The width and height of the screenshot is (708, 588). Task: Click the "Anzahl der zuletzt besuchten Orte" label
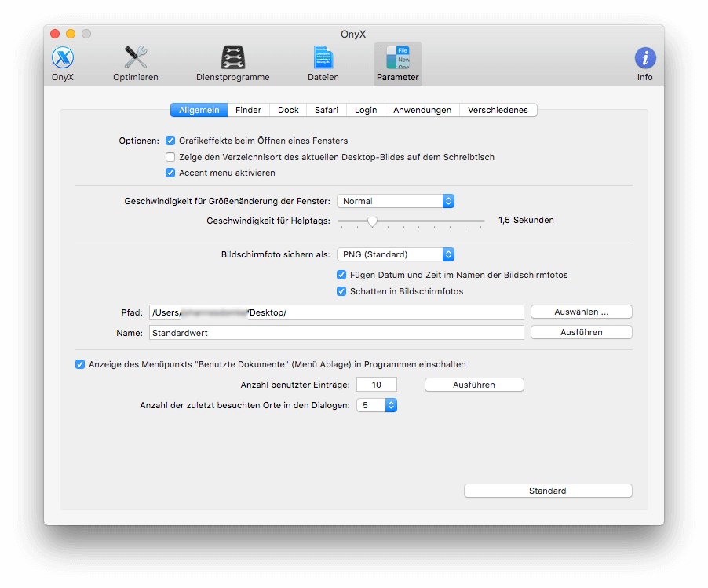(245, 406)
